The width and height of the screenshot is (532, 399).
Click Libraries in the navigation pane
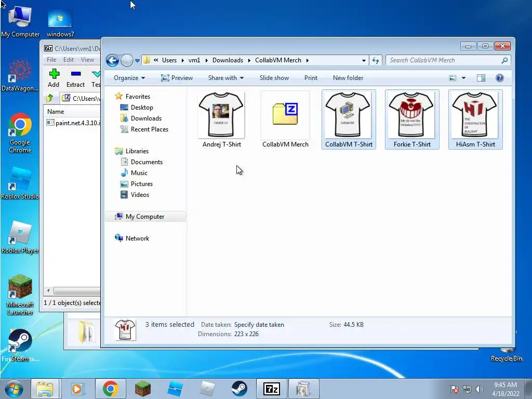[x=137, y=151]
